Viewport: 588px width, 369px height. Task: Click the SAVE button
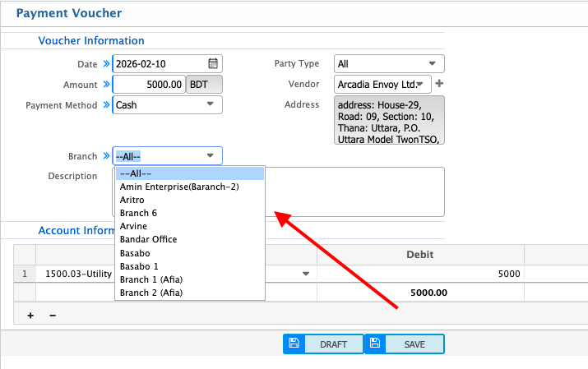(414, 344)
